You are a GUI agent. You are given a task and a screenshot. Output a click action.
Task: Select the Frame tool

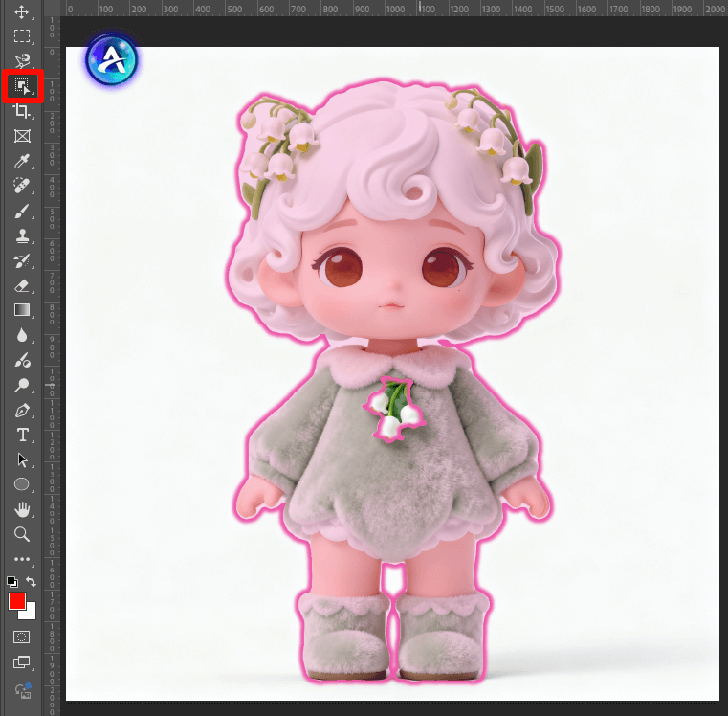[22, 136]
